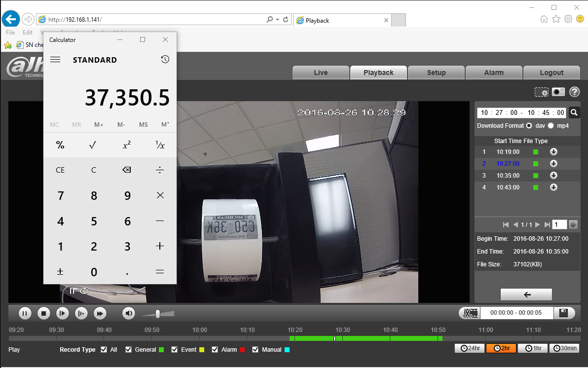Toggle the All record type checkbox

[104, 350]
